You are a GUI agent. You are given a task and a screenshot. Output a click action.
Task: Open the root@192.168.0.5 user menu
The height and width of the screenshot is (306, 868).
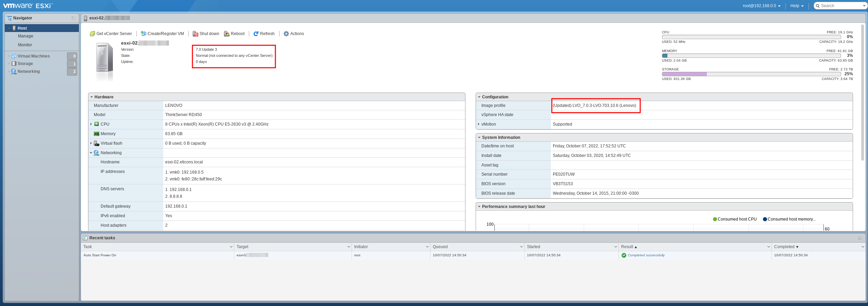point(761,6)
